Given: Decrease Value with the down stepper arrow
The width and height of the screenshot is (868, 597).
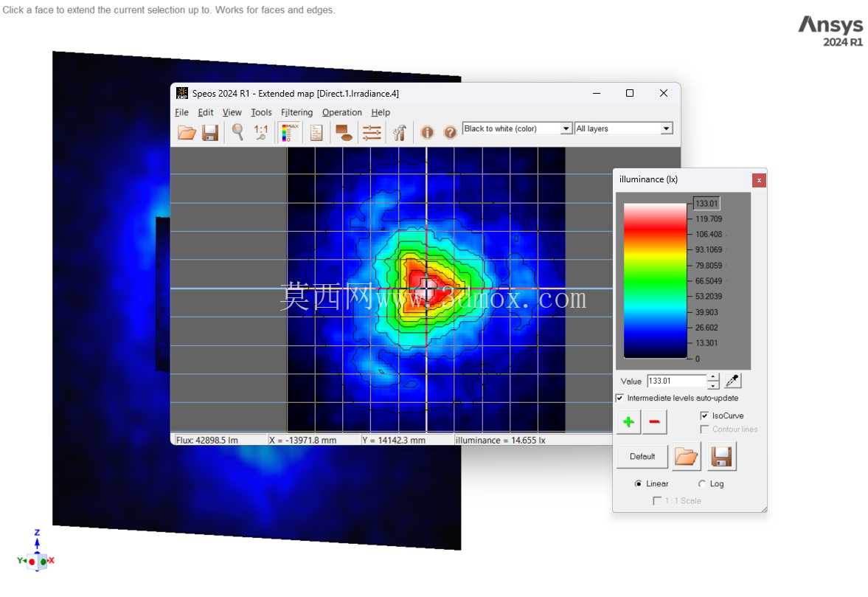Looking at the screenshot, I should 713,385.
